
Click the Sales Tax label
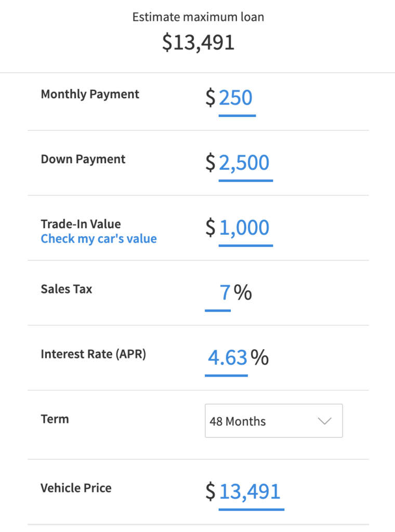pos(67,289)
